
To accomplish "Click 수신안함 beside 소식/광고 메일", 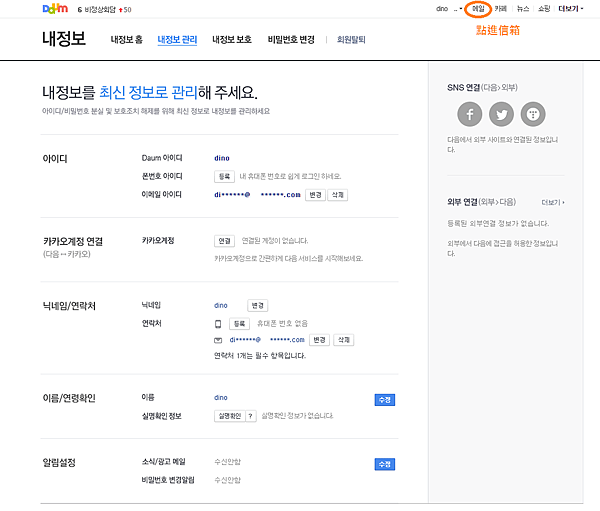I will 227,462.
